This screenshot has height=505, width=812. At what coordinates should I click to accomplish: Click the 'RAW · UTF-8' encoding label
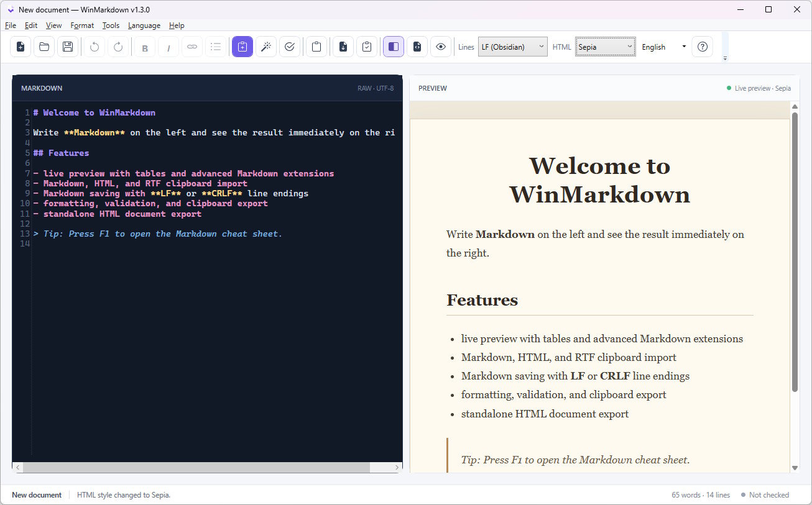tap(376, 88)
